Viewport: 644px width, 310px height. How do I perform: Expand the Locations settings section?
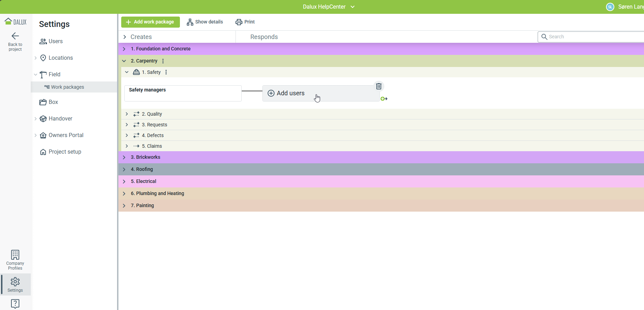[36, 58]
